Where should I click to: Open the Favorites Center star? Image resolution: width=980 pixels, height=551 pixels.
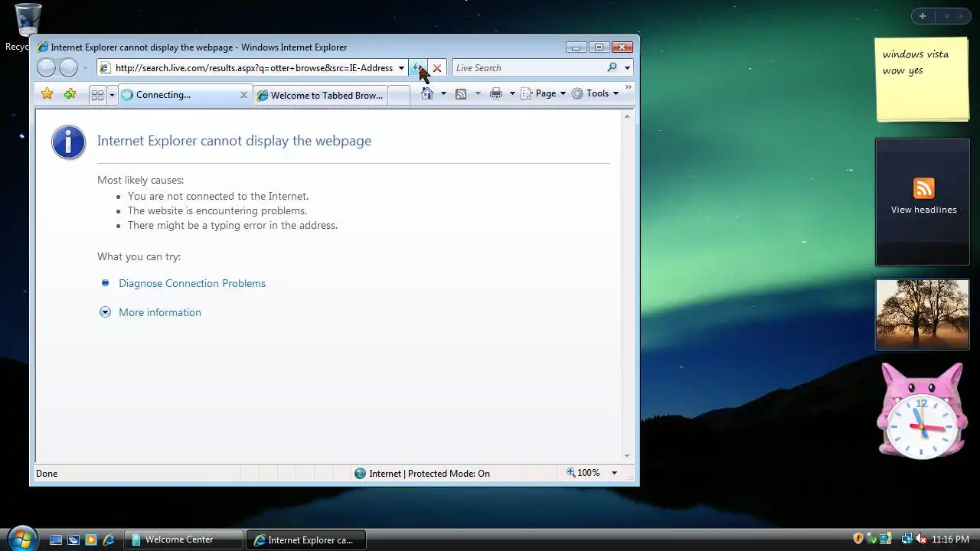pyautogui.click(x=47, y=94)
